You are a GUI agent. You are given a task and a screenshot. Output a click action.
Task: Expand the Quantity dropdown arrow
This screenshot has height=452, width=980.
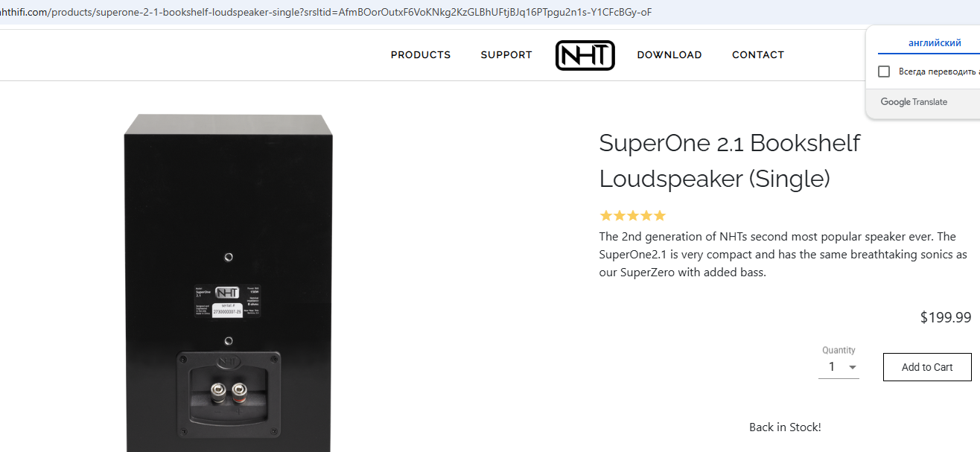[853, 367]
